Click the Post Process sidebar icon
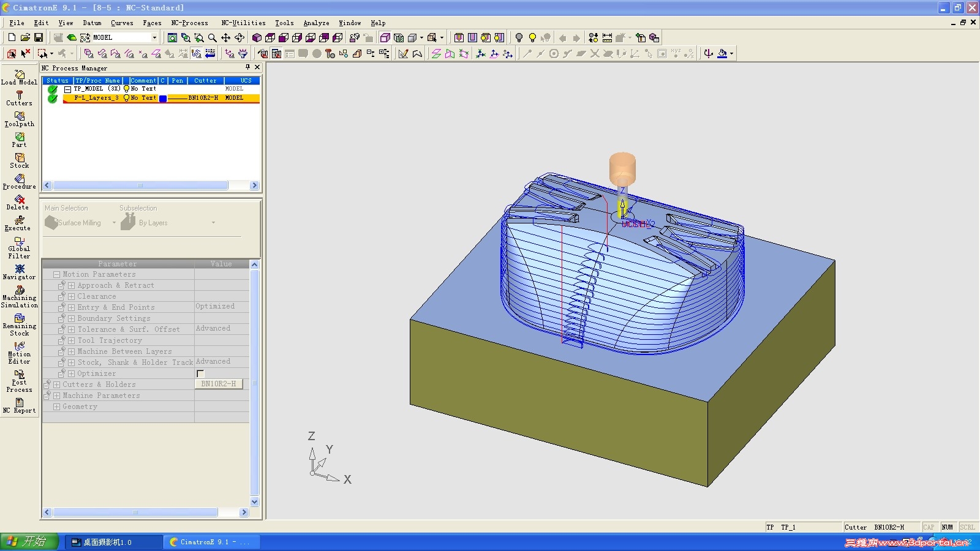The image size is (980, 551). [19, 381]
